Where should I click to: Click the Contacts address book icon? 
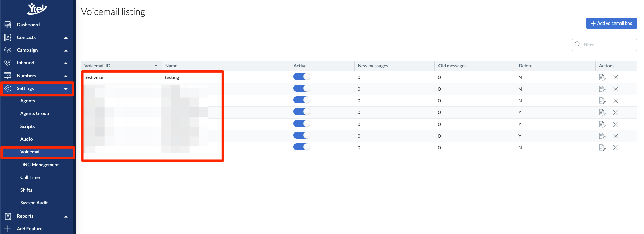[x=8, y=37]
